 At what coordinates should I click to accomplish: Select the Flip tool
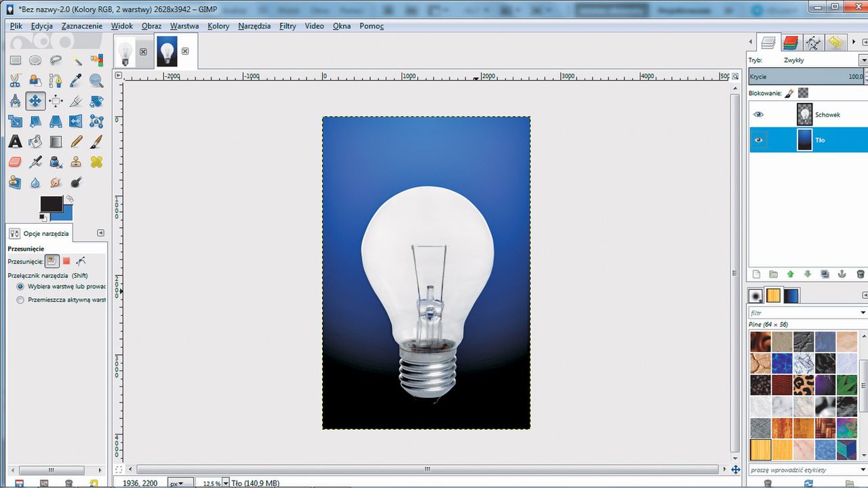coord(76,122)
